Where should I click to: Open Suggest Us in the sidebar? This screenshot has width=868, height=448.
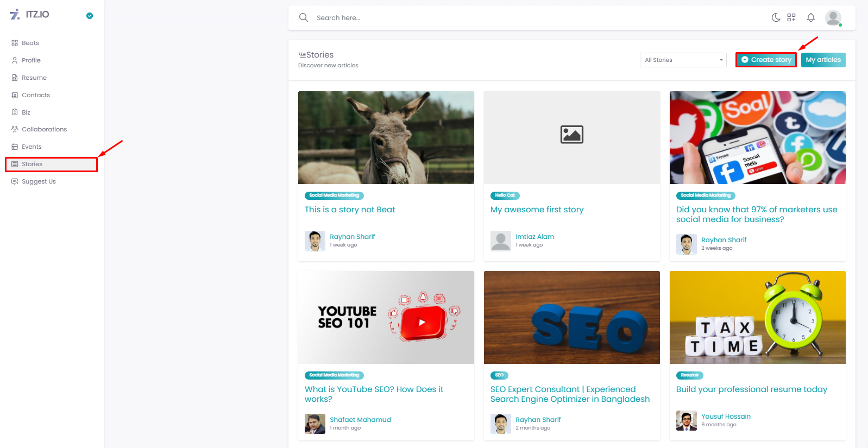pos(39,181)
